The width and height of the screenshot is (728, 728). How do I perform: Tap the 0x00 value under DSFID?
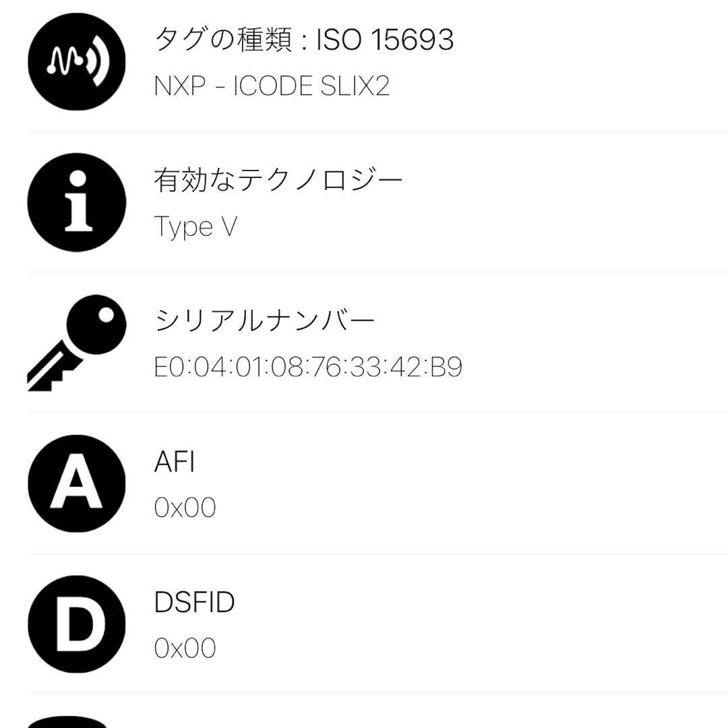tap(185, 648)
